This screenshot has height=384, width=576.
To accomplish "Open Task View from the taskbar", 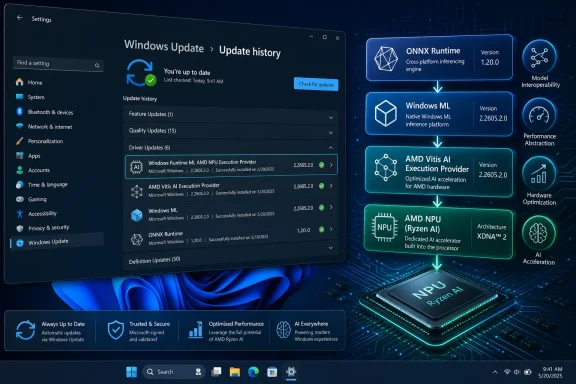I will point(216,372).
